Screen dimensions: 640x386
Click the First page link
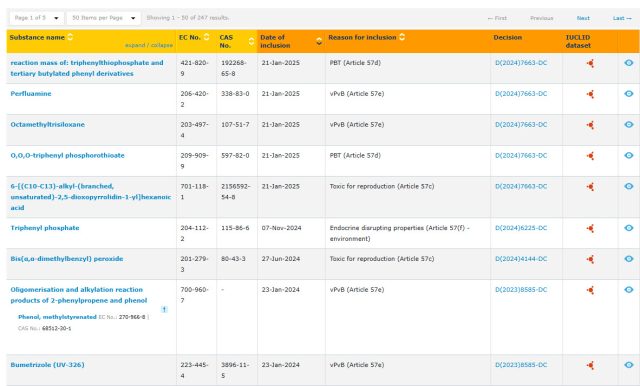point(497,18)
